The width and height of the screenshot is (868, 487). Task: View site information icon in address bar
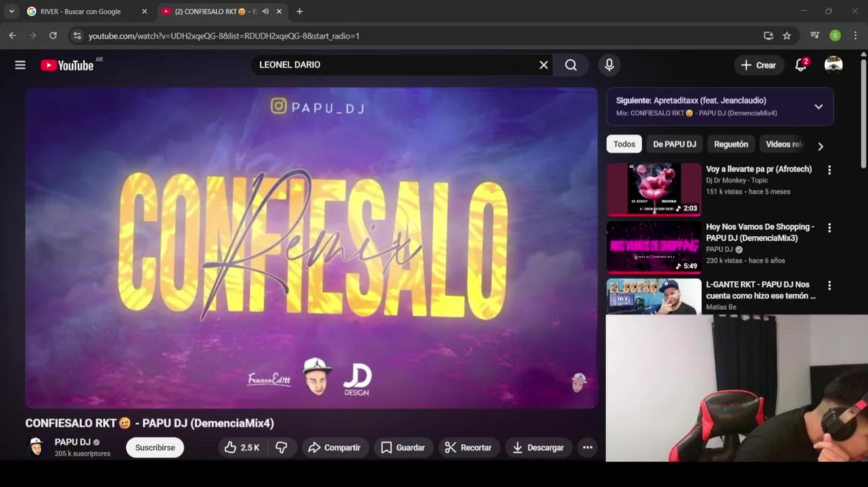[77, 36]
